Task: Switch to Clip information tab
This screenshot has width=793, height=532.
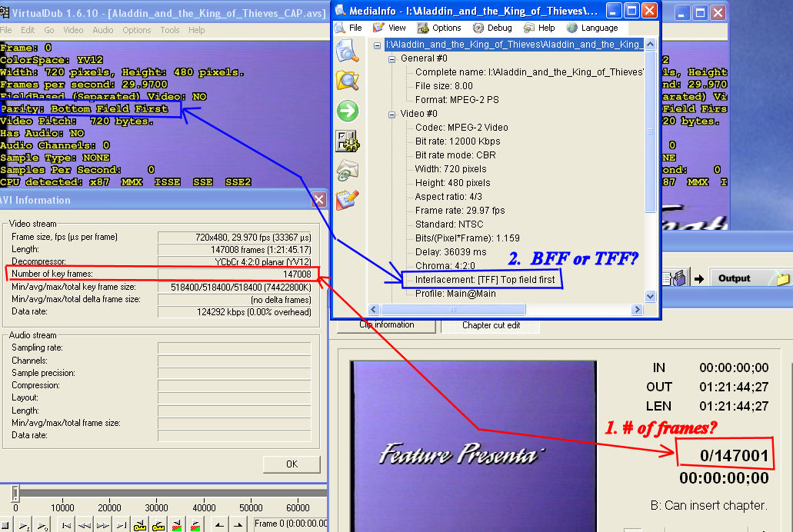Action: (x=386, y=325)
